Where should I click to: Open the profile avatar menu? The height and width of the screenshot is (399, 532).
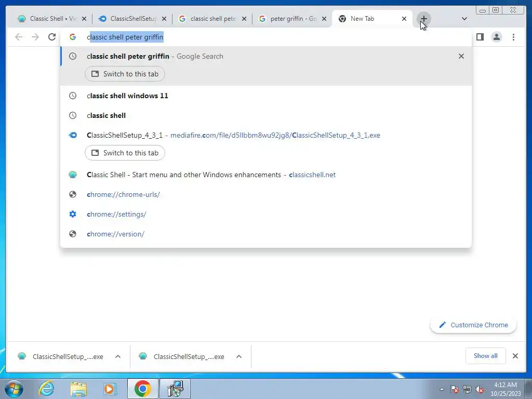coord(496,37)
